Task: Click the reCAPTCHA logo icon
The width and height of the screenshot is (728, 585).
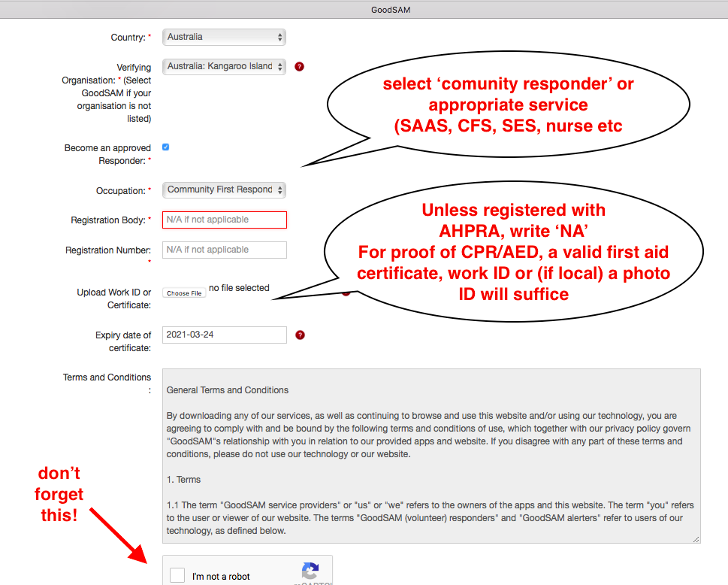Action: pos(310,571)
